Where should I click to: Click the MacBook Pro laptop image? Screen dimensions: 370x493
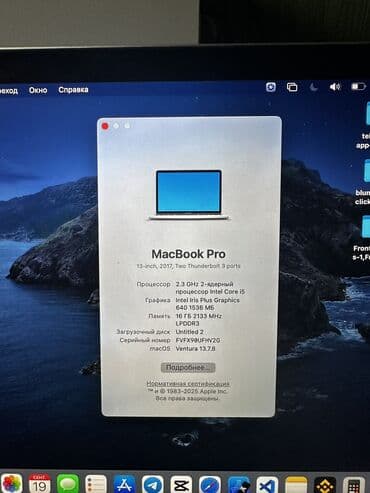[189, 194]
